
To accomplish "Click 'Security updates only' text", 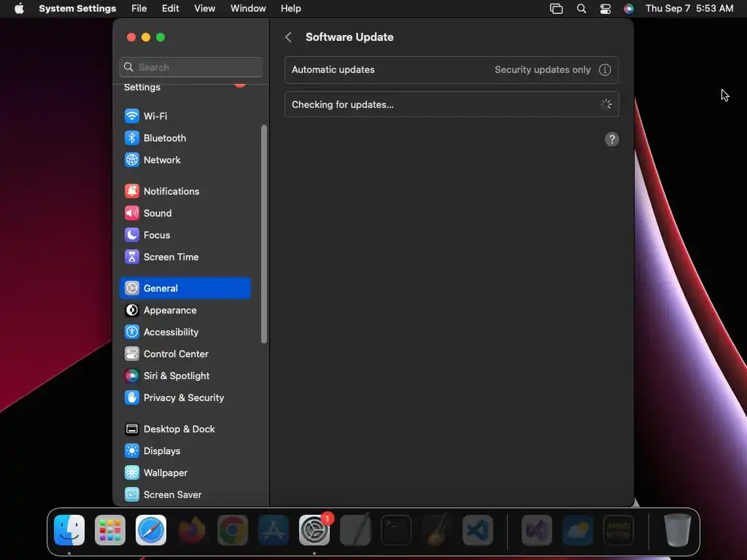I will click(543, 70).
